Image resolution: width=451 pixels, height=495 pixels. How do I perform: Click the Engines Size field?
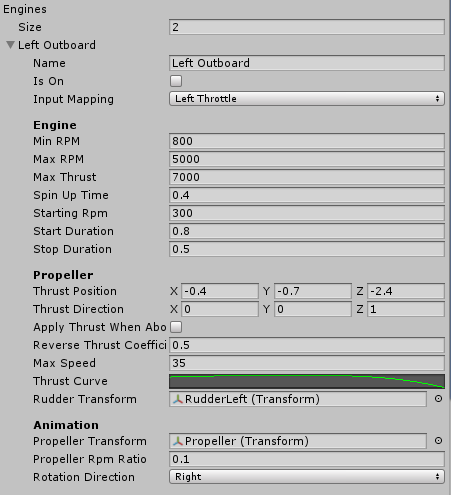(307, 27)
